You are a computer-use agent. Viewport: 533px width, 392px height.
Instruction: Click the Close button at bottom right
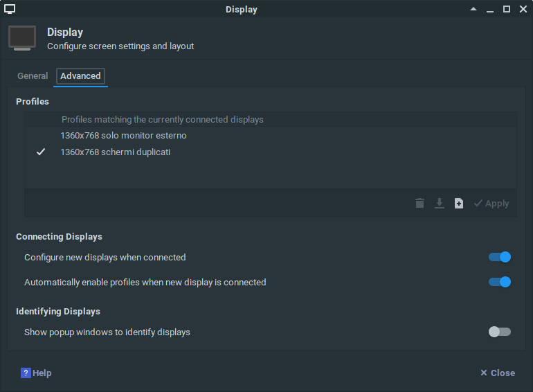(498, 373)
